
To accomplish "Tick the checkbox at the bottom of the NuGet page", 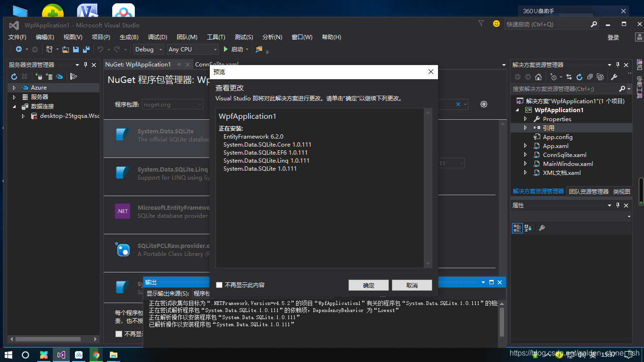I will (x=118, y=334).
